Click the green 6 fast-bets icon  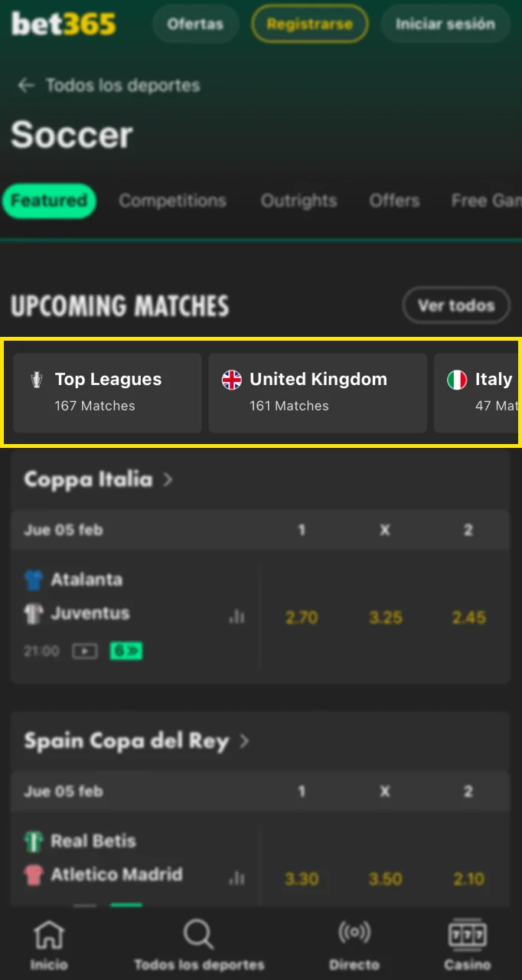pos(126,651)
